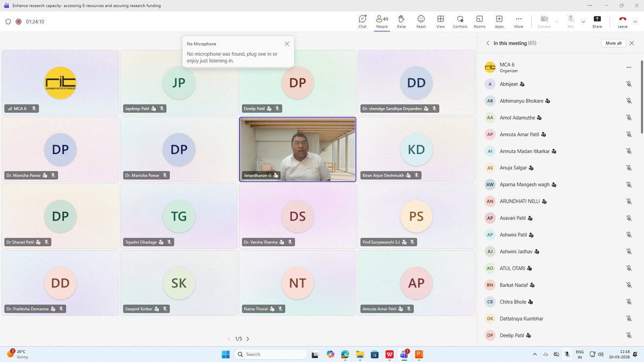Open Microsoft Store from the taskbar

(375, 354)
